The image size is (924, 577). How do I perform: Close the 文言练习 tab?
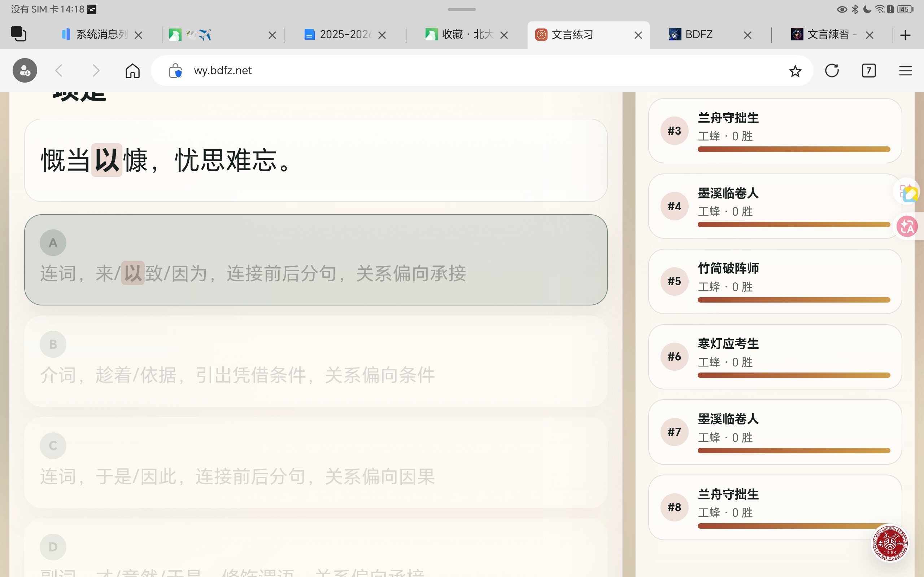(638, 35)
